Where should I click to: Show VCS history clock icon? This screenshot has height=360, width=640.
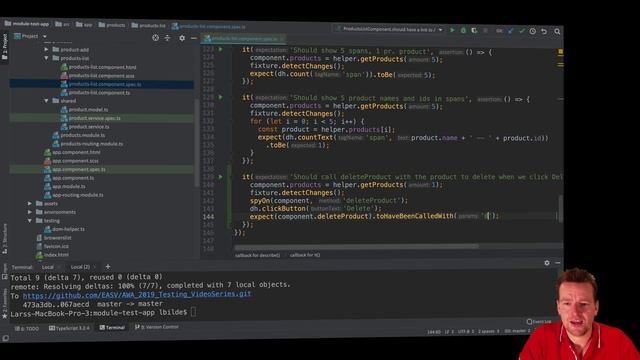(533, 31)
